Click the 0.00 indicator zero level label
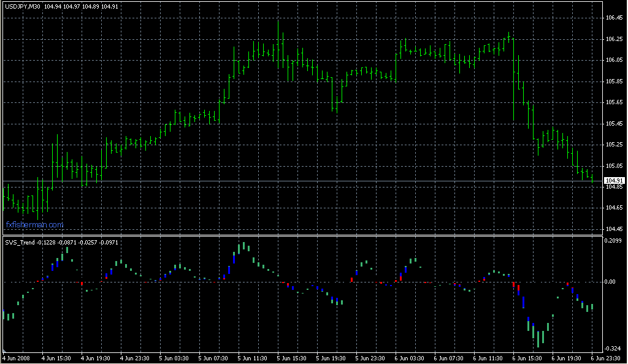The height and width of the screenshot is (364, 628). (x=611, y=282)
